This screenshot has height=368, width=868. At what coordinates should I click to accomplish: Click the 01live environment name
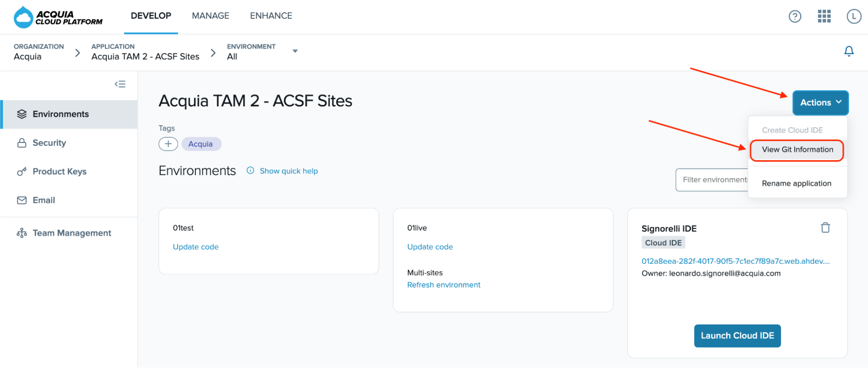417,228
